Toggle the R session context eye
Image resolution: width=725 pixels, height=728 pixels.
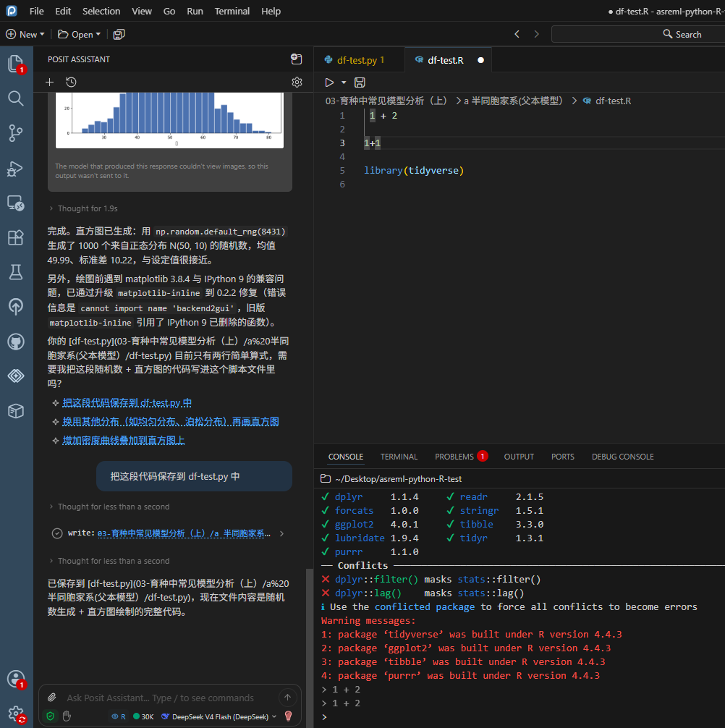(119, 716)
